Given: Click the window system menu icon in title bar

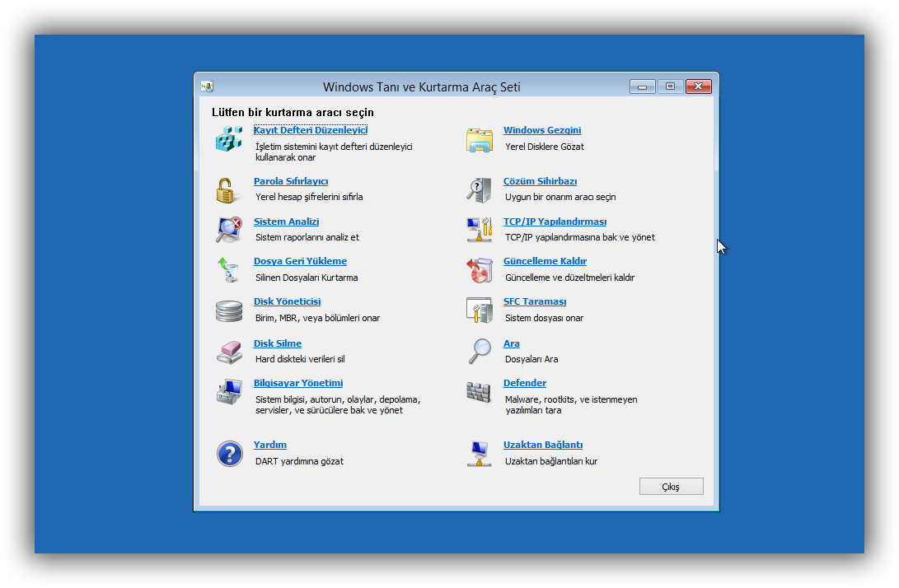Looking at the screenshot, I should [x=207, y=86].
